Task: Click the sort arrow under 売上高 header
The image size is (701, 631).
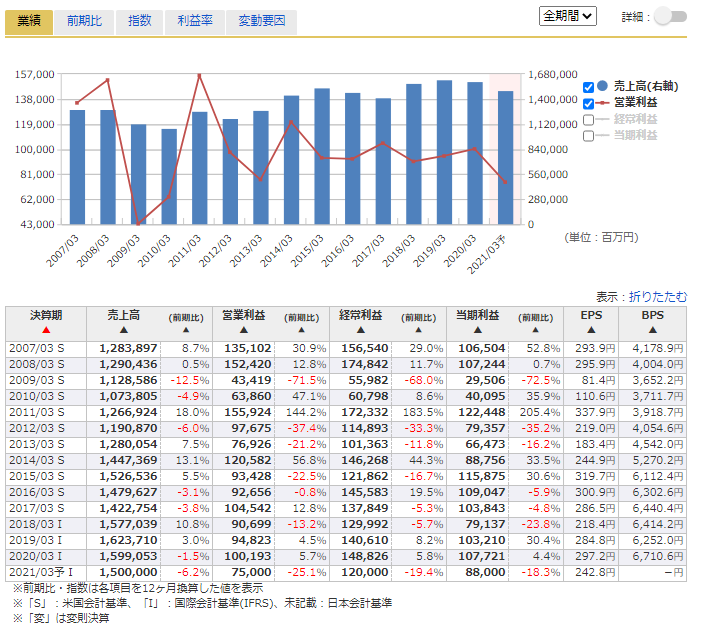Action: click(123, 329)
